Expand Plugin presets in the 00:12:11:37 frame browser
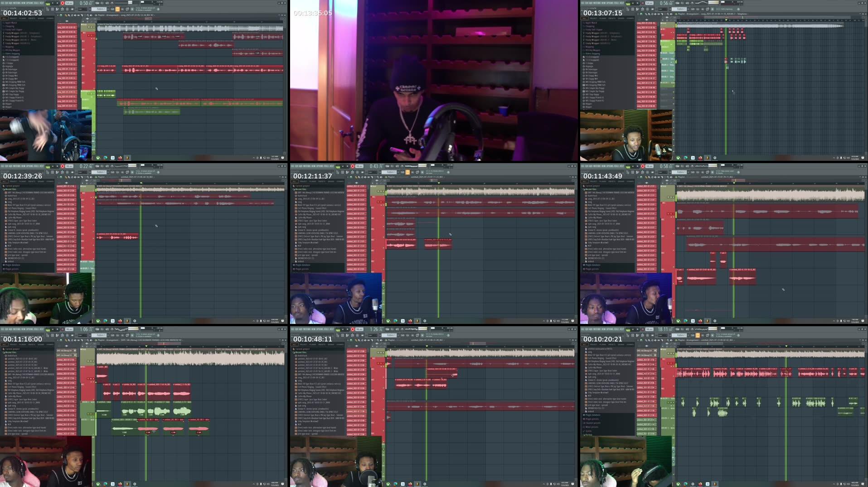Screen dimensions: 868x487 coord(302,269)
